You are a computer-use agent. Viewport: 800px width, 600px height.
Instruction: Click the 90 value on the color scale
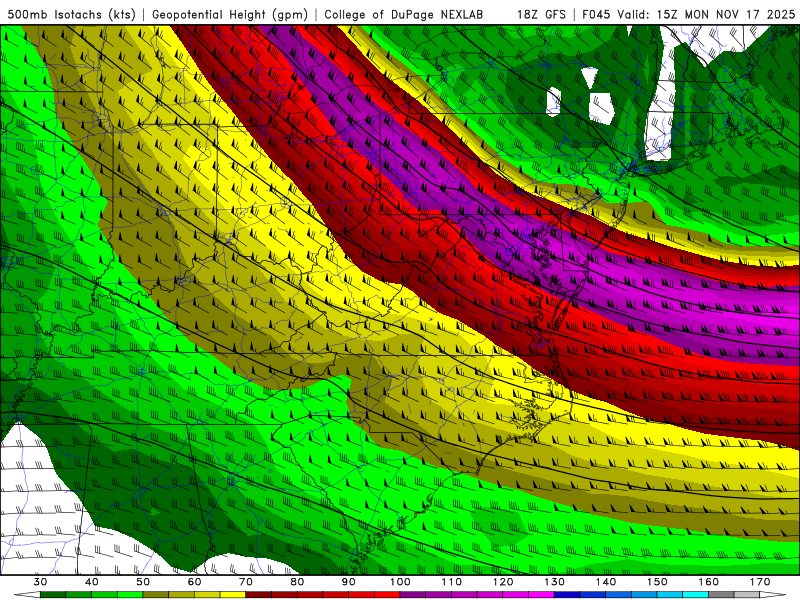(x=349, y=582)
